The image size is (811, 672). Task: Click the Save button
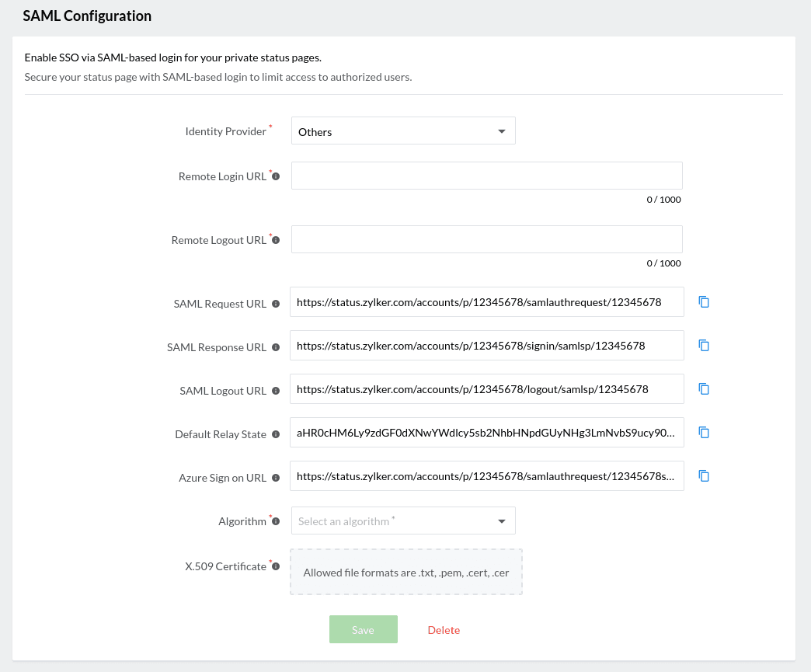pos(363,629)
